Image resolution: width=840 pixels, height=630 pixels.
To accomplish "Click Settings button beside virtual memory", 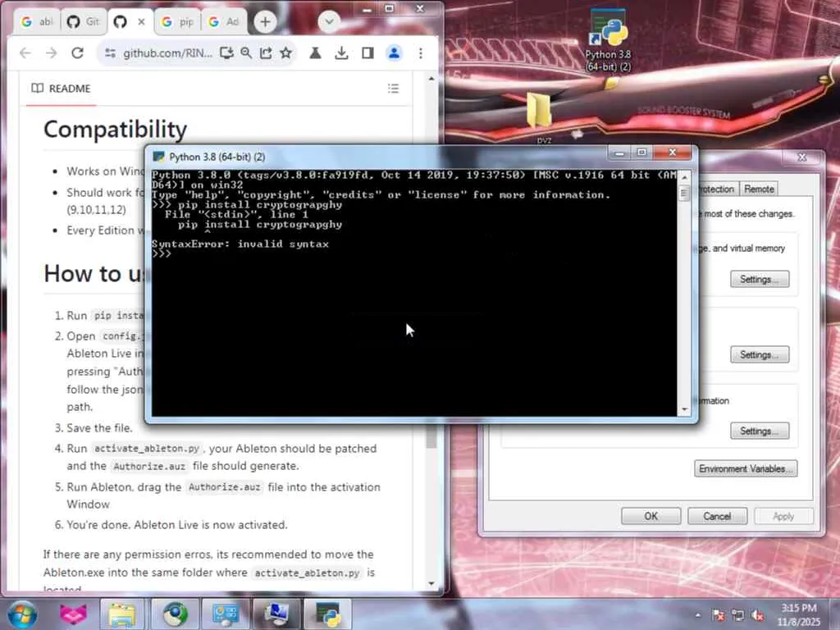I will (759, 279).
